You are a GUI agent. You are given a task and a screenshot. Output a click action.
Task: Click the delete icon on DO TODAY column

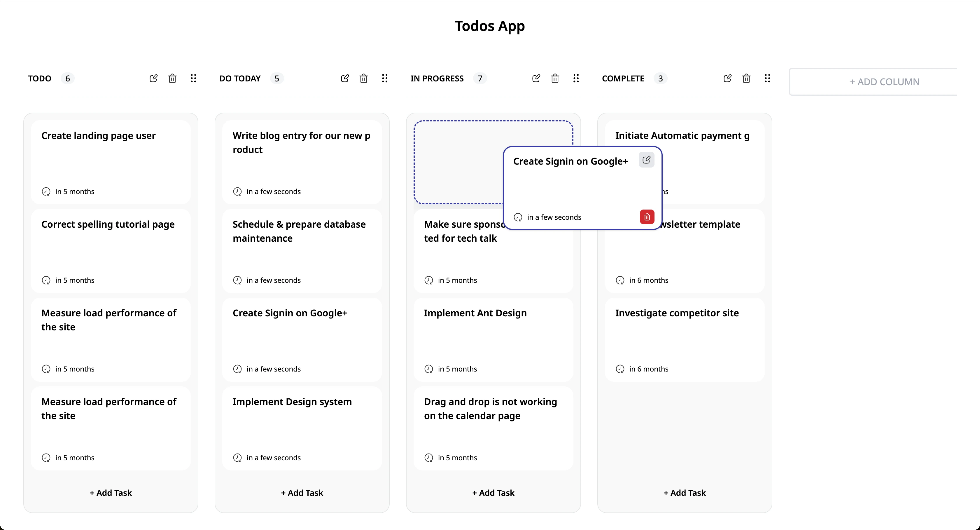[x=364, y=78]
